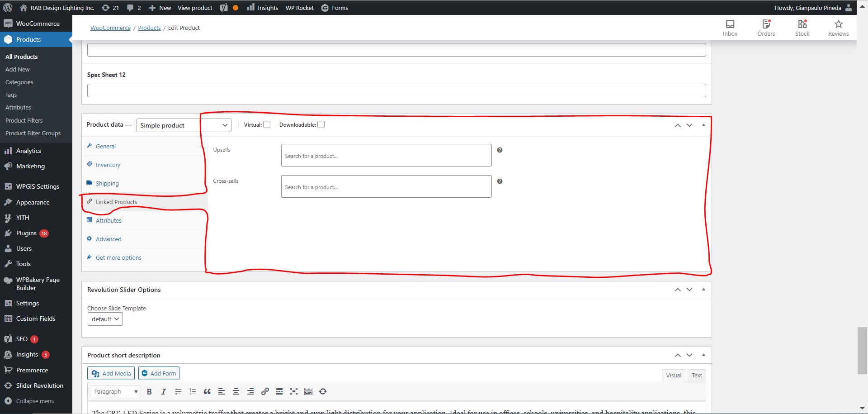This screenshot has width=868, height=414.
Task: Tick the Downloadable checkbox
Action: tap(321, 125)
